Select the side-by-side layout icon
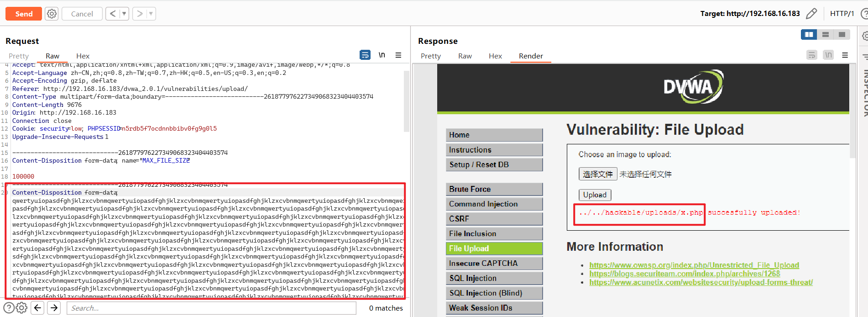The width and height of the screenshot is (868, 317). point(809,34)
